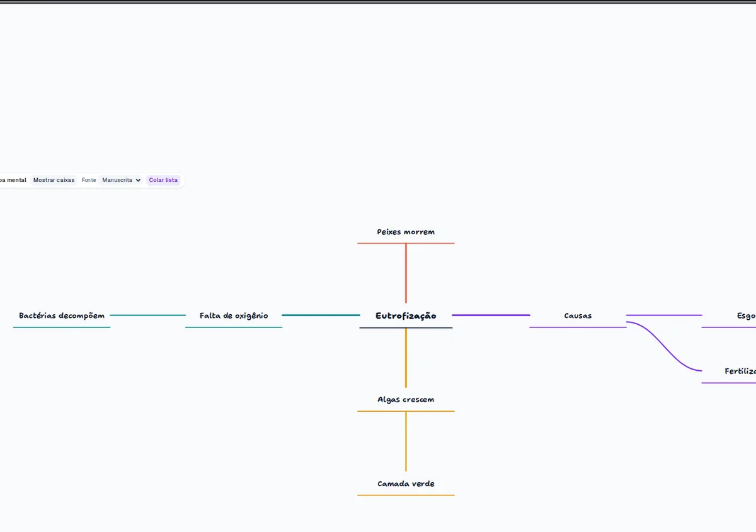Click the partially visible mapa mental button
Viewport: 756px width, 532px height.
click(13, 180)
